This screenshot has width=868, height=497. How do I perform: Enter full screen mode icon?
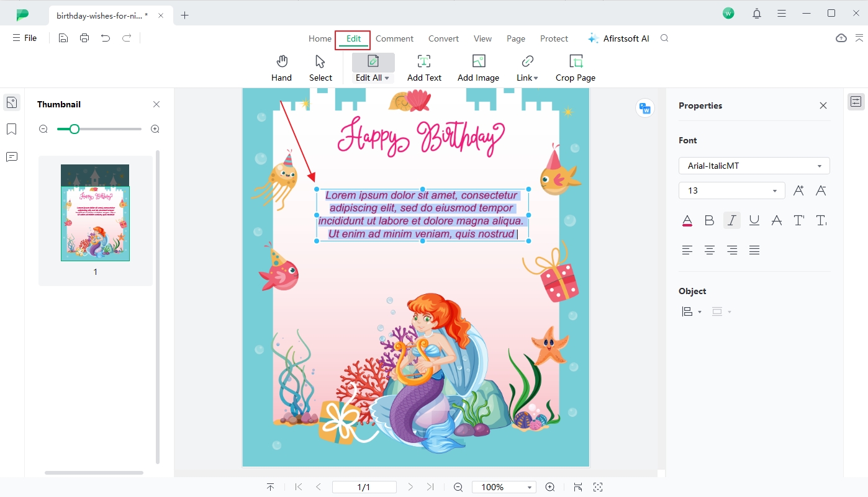click(x=598, y=487)
